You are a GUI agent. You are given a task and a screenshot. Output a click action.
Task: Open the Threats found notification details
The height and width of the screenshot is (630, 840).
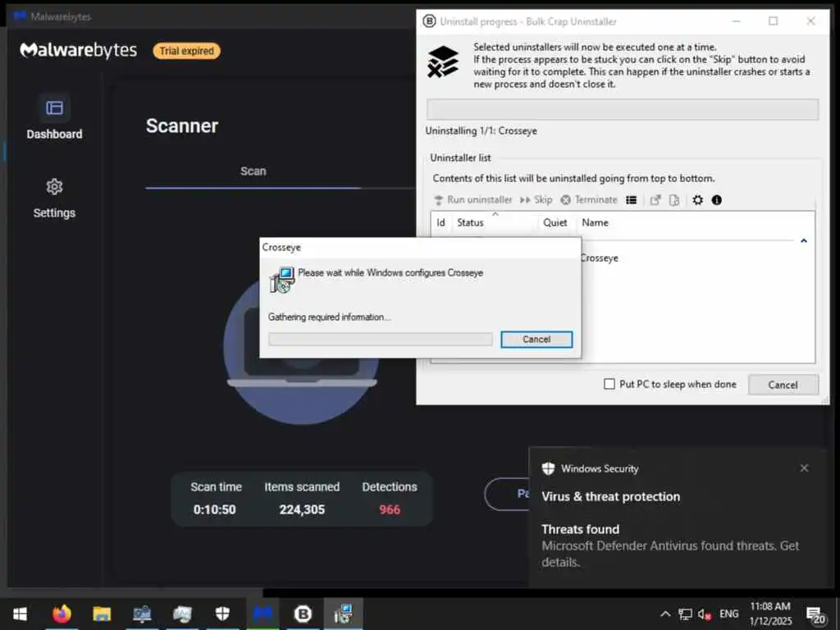[x=670, y=546]
